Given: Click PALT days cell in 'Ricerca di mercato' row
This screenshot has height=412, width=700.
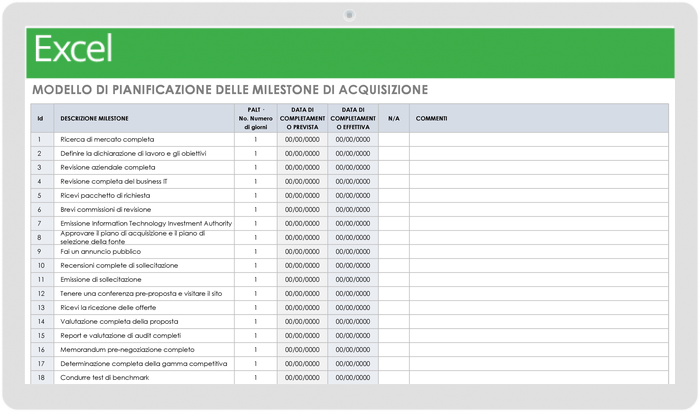Looking at the screenshot, I should point(255,139).
